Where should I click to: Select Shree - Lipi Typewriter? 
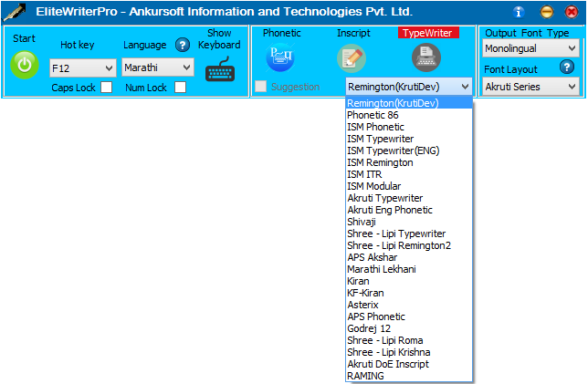click(408, 234)
